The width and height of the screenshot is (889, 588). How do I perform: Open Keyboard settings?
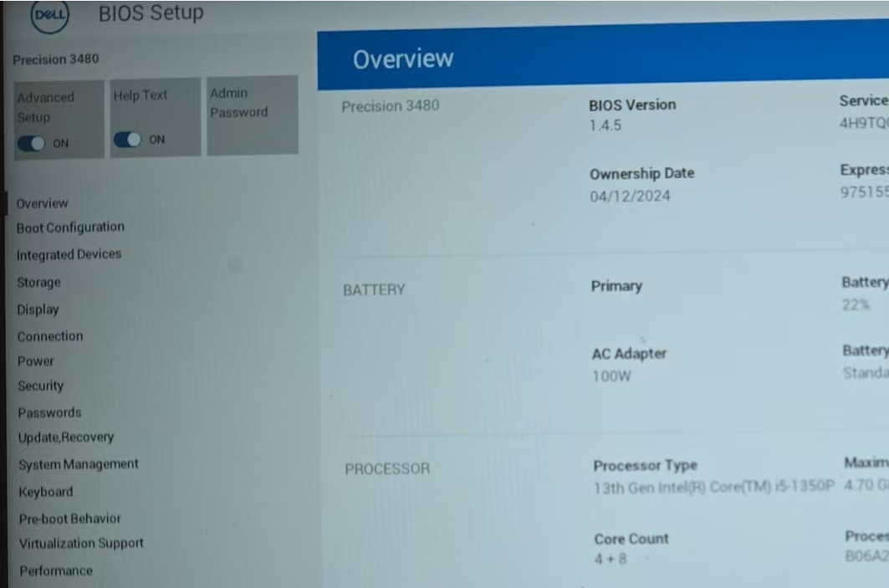click(x=45, y=492)
